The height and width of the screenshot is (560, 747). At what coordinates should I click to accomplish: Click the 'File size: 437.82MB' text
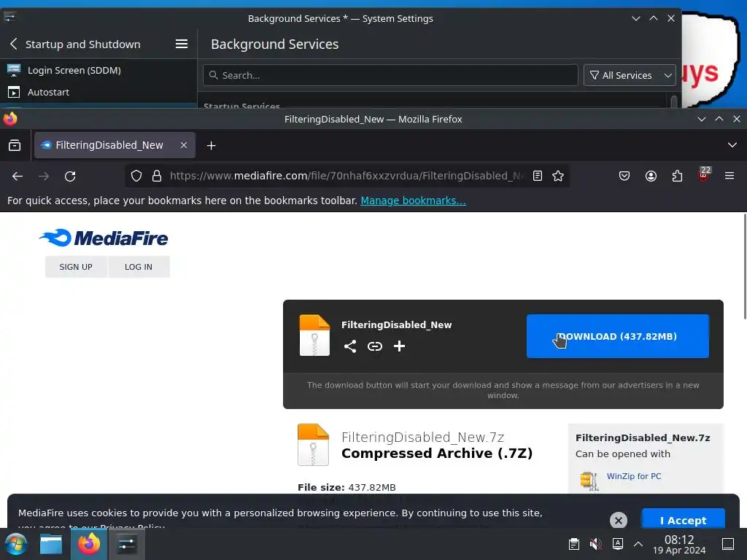(x=347, y=487)
